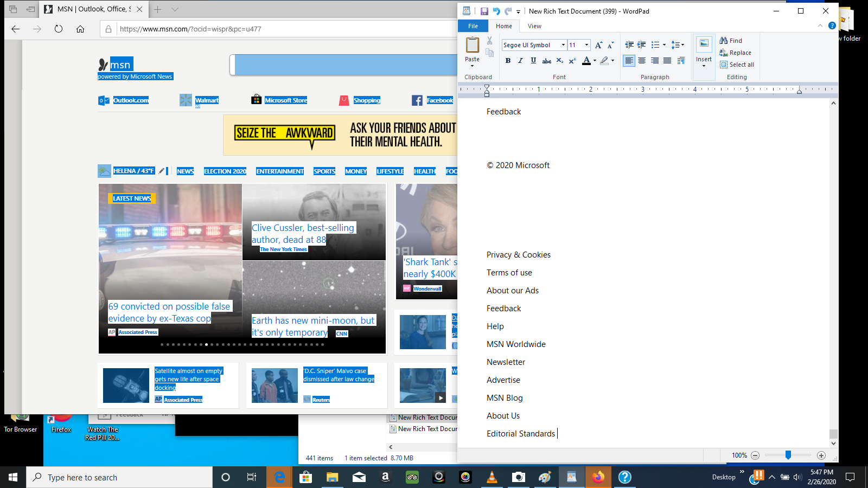The image size is (868, 488).
Task: Toggle underline formatting
Action: pos(533,61)
